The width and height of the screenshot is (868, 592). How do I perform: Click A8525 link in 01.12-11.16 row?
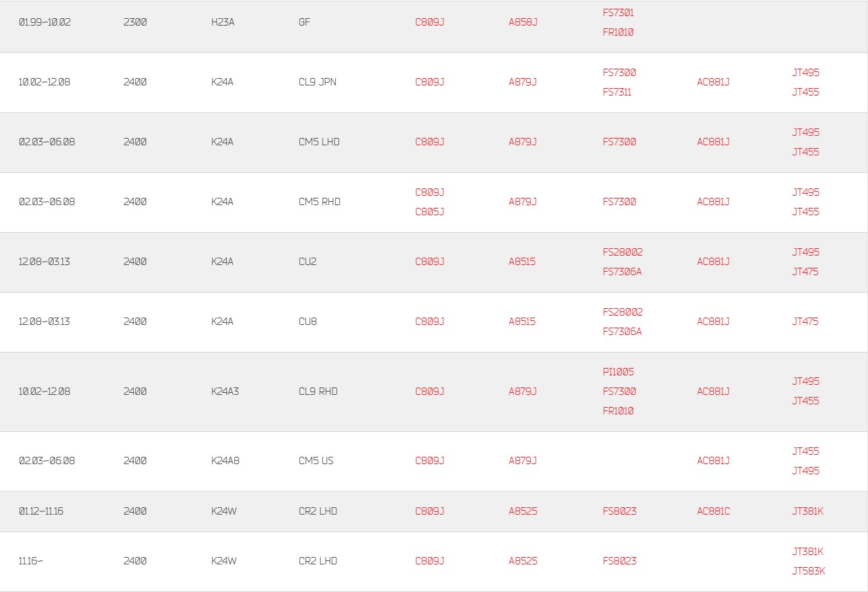(523, 511)
